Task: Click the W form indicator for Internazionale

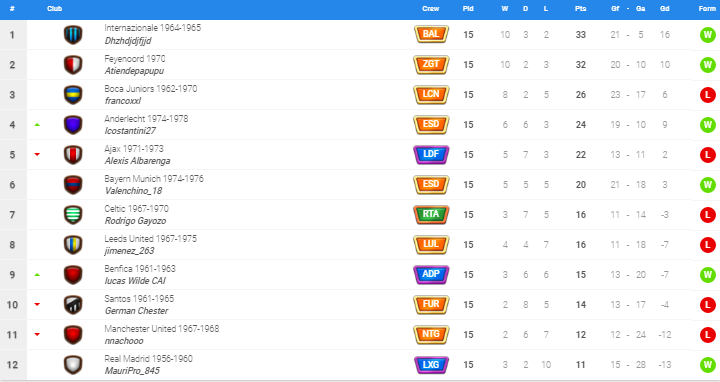Action: coord(708,35)
